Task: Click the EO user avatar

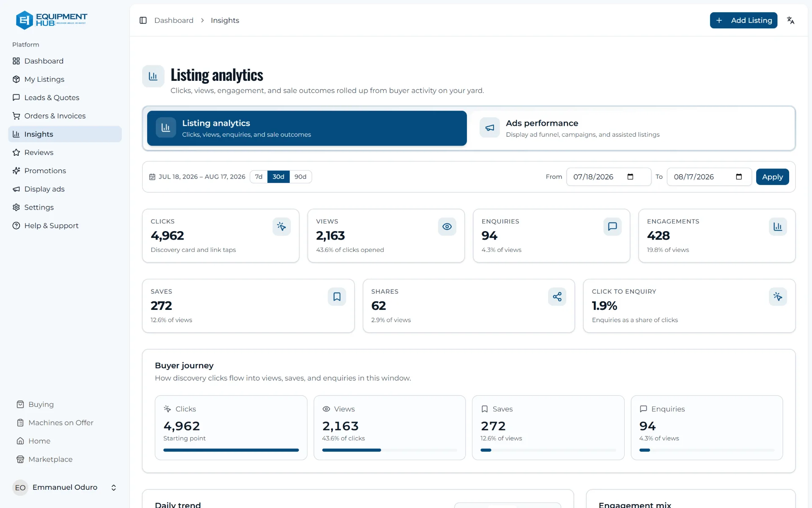Action: coord(20,488)
